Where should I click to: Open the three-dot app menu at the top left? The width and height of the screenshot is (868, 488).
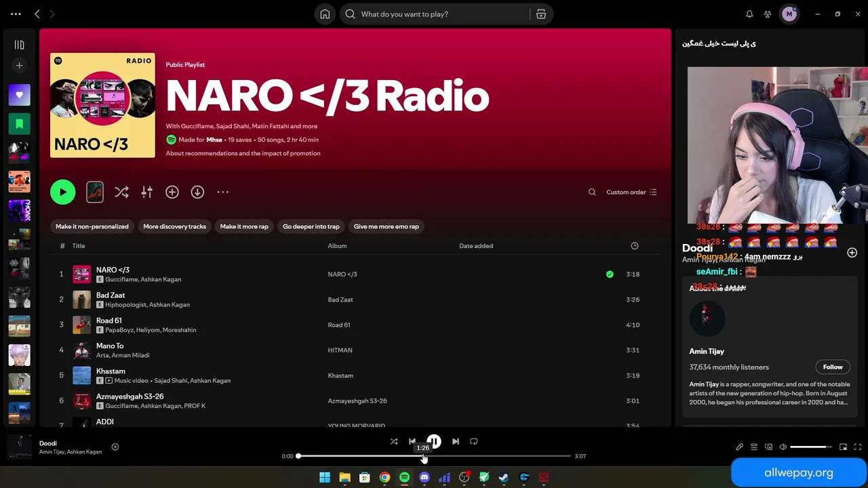tap(16, 14)
